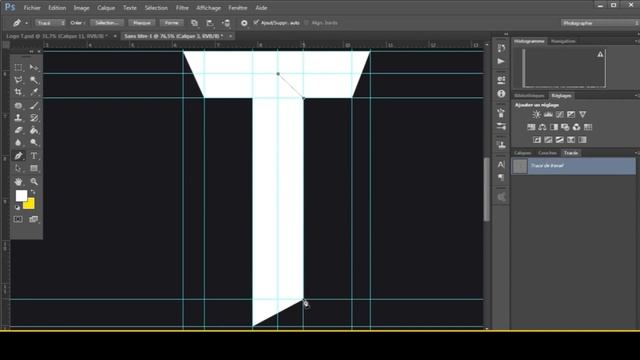640x360 pixels.
Task: Click the Masque button
Action: [142, 23]
